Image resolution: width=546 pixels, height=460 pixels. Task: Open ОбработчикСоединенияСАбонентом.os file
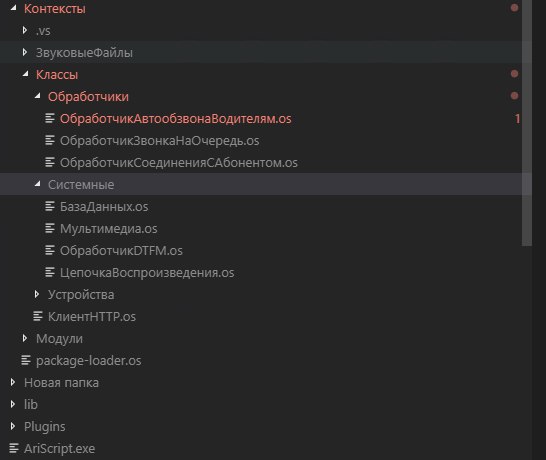point(179,163)
